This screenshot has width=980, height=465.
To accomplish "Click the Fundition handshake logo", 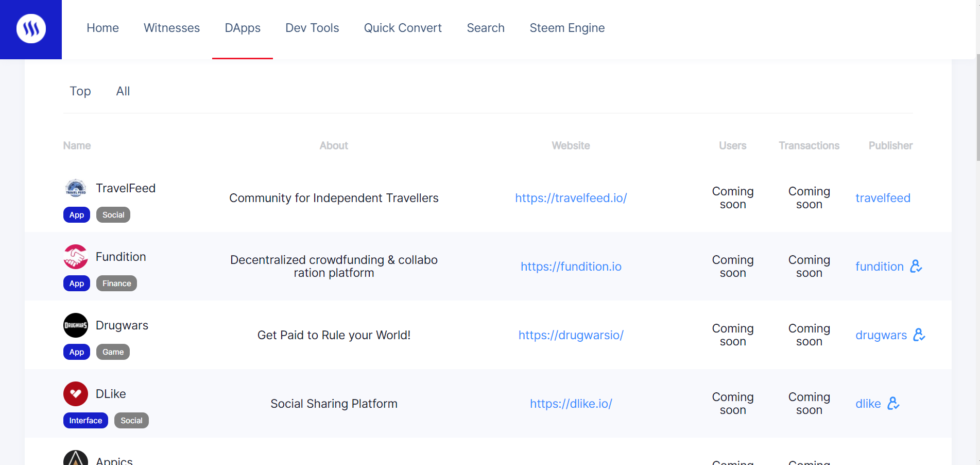I will (x=76, y=257).
